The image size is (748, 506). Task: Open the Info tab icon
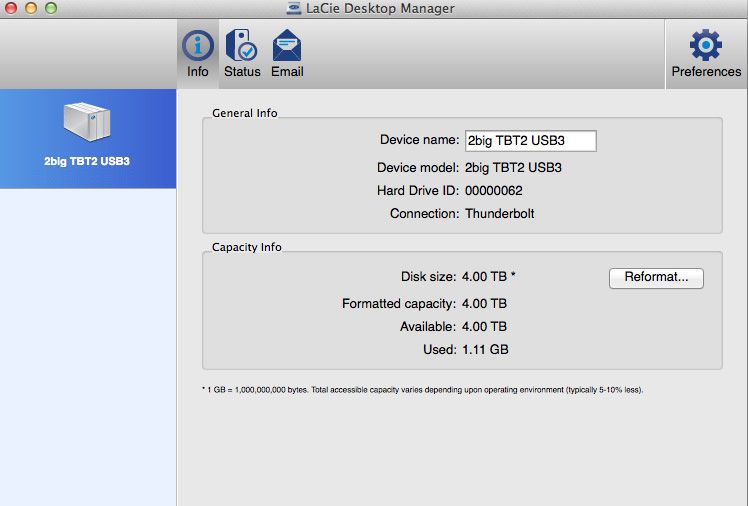pos(197,46)
